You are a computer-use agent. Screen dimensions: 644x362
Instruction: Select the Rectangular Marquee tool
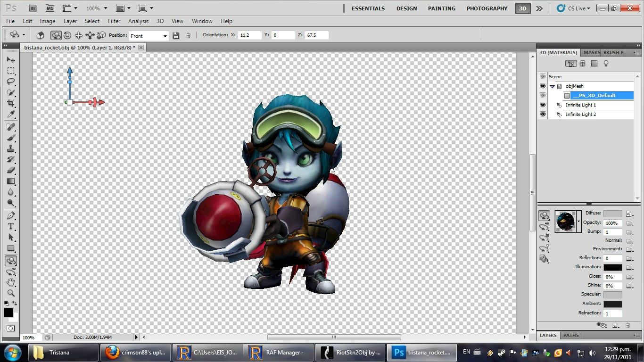click(x=11, y=71)
